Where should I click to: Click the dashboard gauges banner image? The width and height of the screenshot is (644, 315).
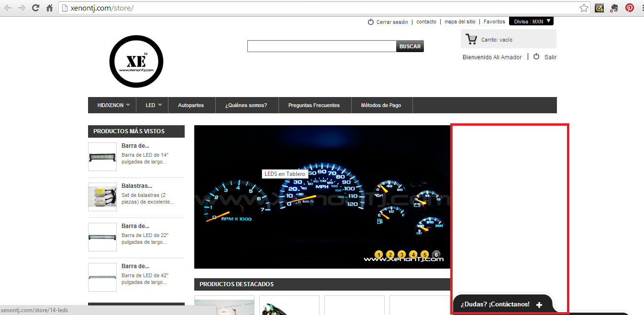(x=322, y=197)
